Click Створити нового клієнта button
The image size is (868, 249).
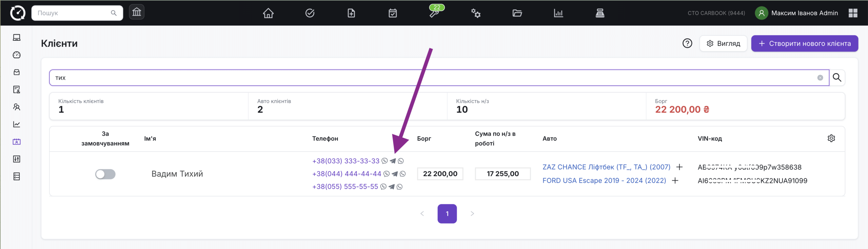(x=805, y=43)
